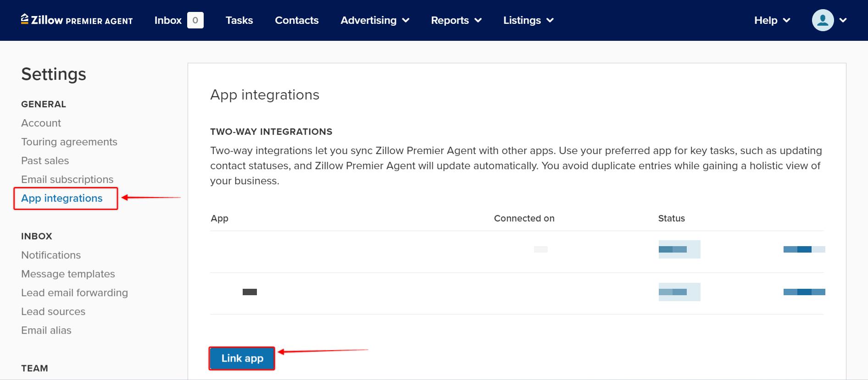Go to the Tasks page
Viewport: 868px width, 380px height.
click(x=239, y=20)
